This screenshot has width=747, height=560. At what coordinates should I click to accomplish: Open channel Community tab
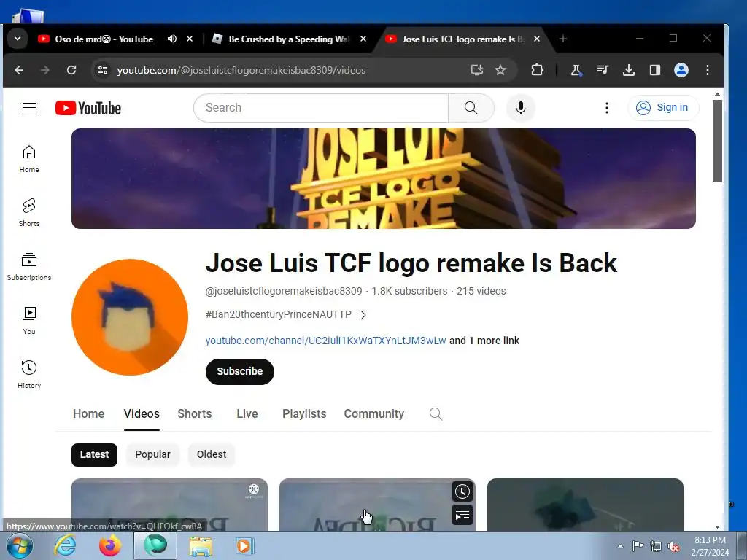click(x=374, y=414)
